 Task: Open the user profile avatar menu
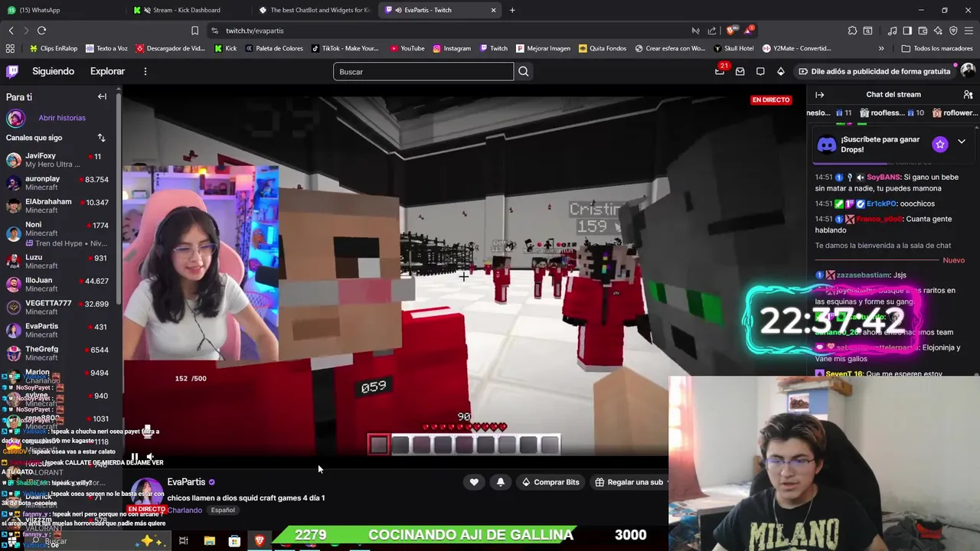[968, 70]
